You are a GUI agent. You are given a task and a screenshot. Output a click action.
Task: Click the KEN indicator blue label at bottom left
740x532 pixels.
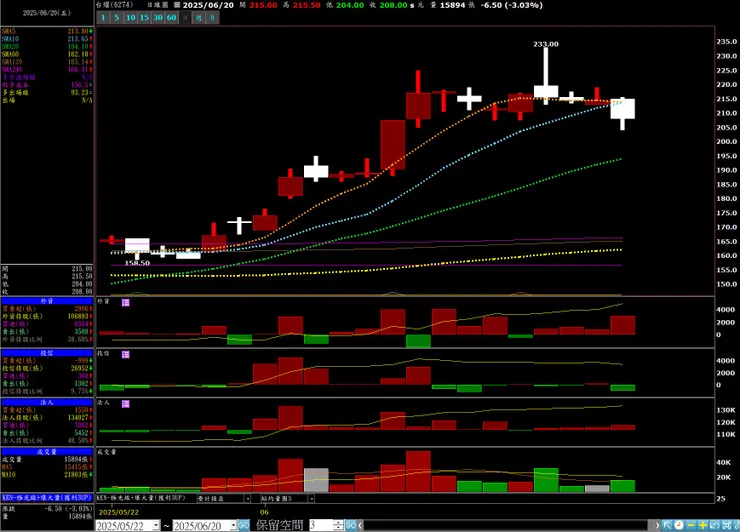click(x=47, y=498)
